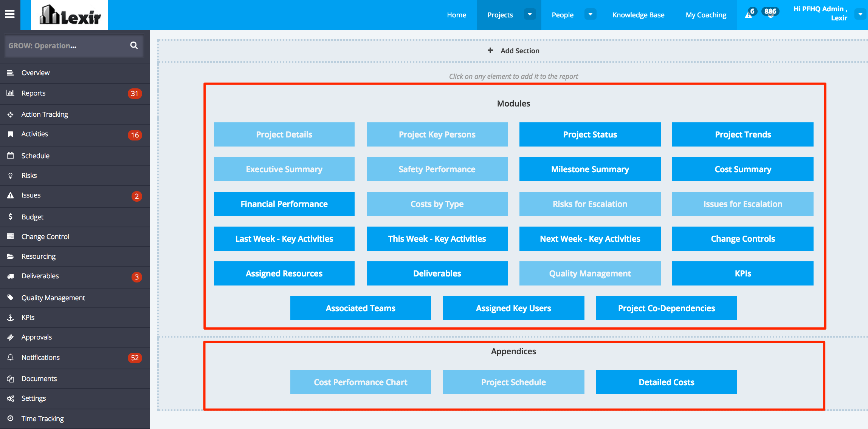Image resolution: width=868 pixels, height=429 pixels.
Task: Toggle the Safety Performance module
Action: [x=437, y=169]
